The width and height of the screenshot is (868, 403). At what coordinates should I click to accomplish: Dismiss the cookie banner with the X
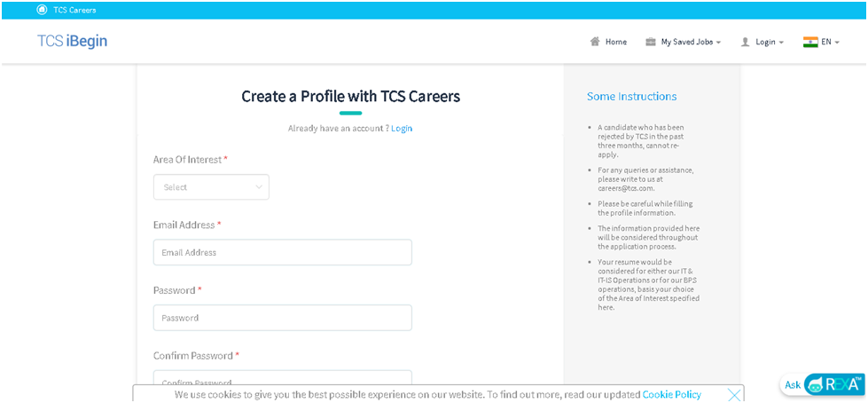734,395
